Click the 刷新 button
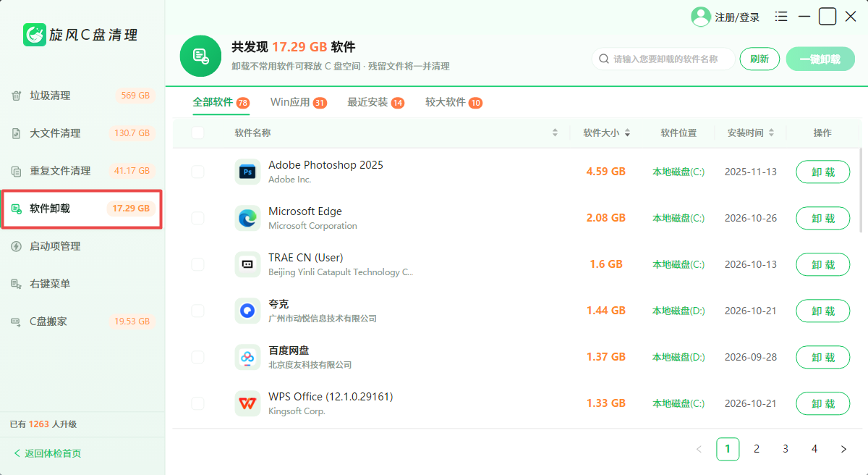The height and width of the screenshot is (475, 868). (x=759, y=59)
